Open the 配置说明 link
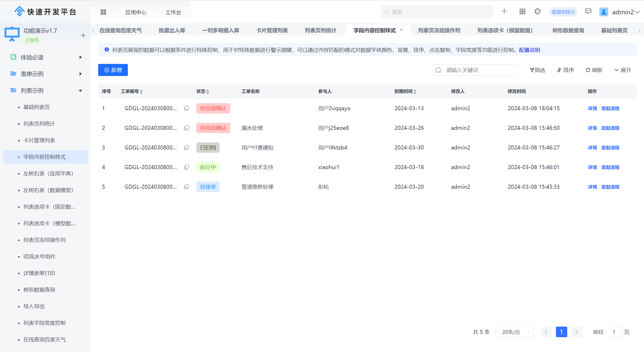This screenshot has height=352, width=644. click(x=529, y=50)
